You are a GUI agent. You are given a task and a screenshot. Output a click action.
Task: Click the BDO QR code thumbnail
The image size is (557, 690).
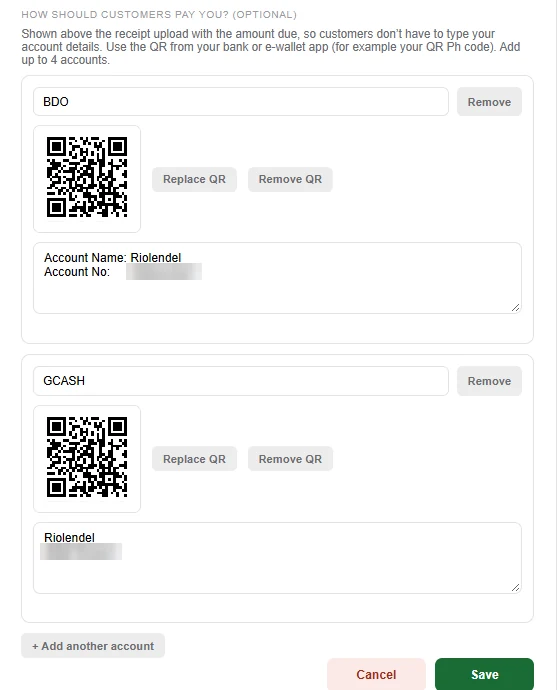87,179
